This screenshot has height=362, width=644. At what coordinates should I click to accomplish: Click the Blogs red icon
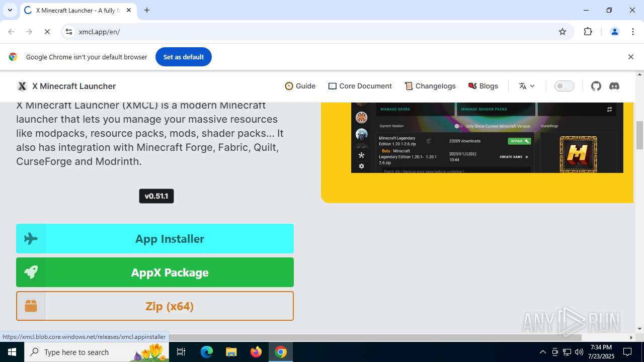point(472,86)
